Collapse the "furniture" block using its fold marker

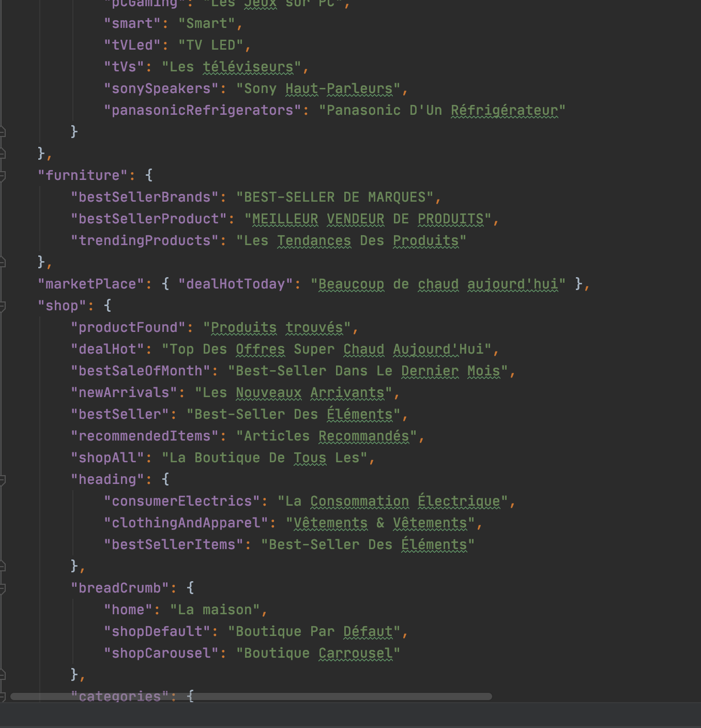coord(3,176)
